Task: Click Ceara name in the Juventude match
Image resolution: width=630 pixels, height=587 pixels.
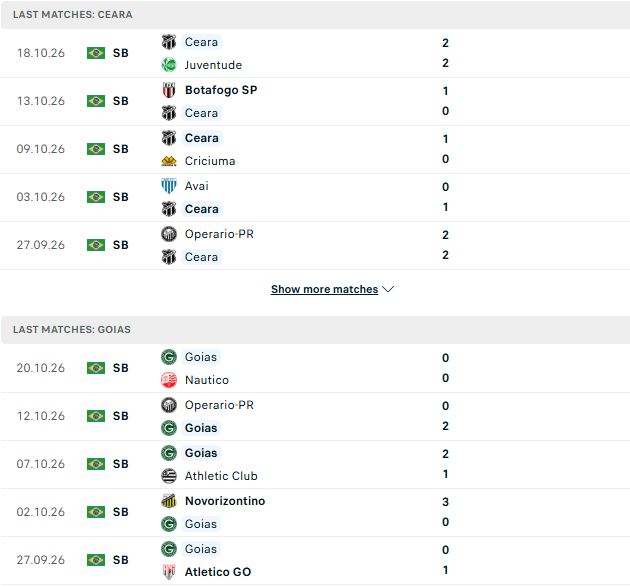Action: (201, 42)
